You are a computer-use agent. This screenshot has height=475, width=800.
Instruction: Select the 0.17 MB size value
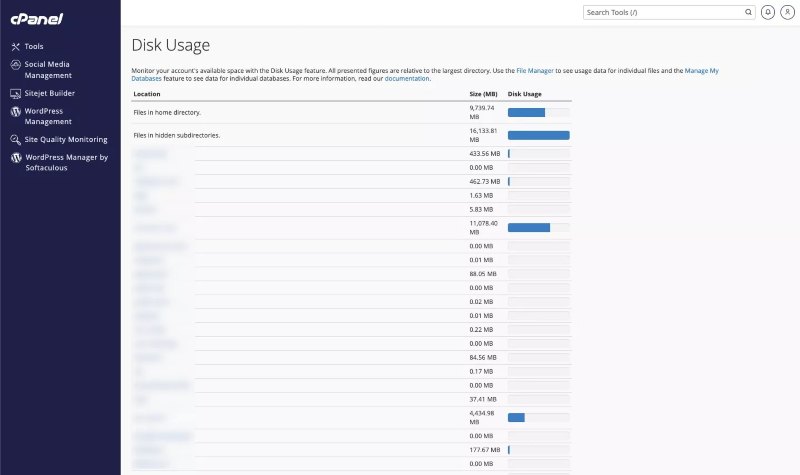tap(481, 371)
